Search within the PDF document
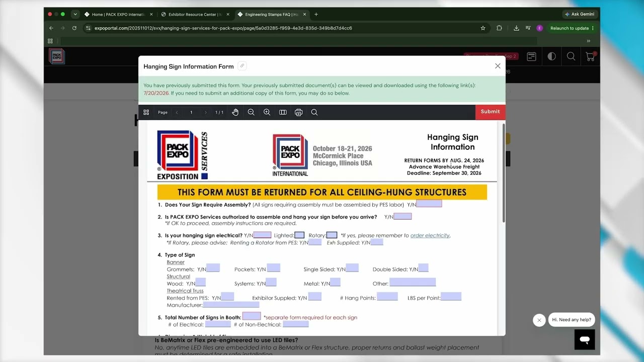The image size is (644, 362). click(314, 112)
